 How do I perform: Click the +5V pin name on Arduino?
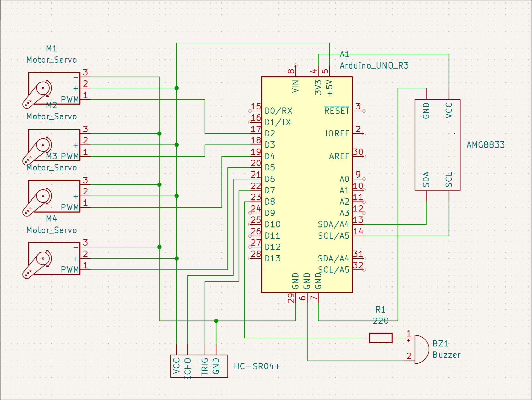(330, 88)
